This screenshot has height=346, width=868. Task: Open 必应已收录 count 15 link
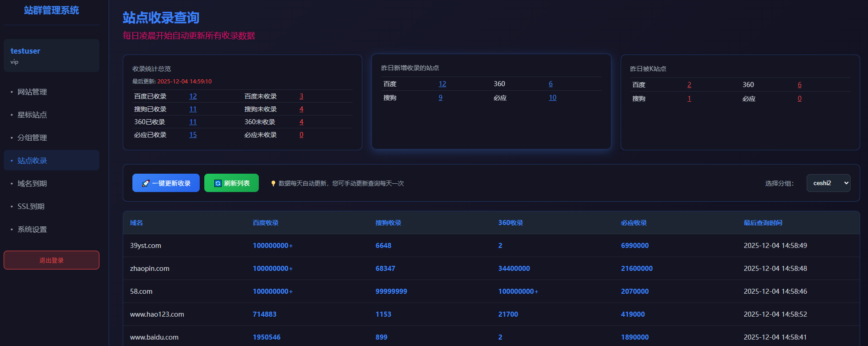click(193, 135)
